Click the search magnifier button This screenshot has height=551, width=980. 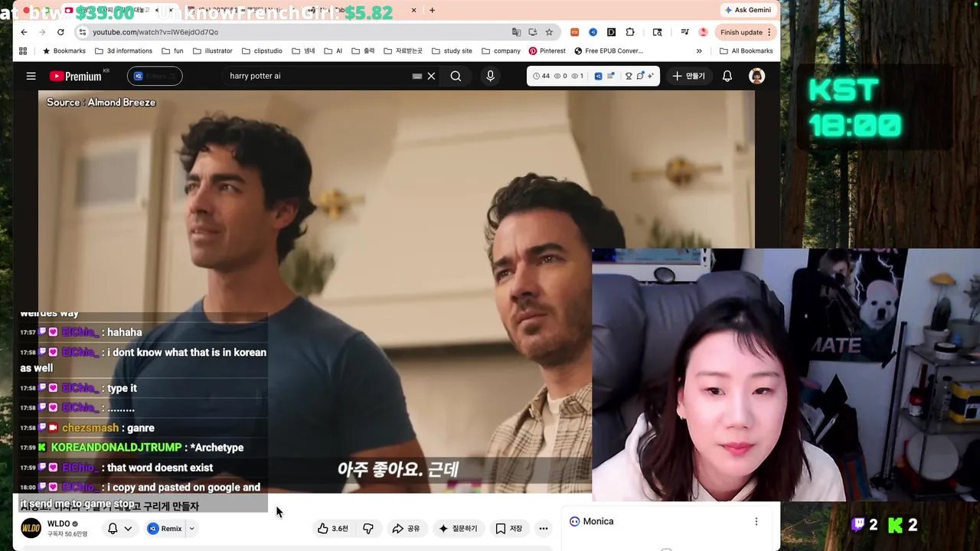pyautogui.click(x=456, y=76)
